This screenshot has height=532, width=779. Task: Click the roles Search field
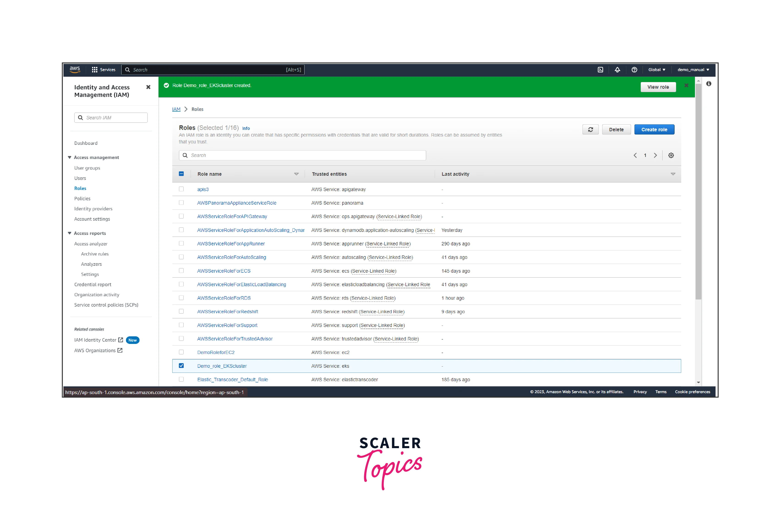(305, 155)
